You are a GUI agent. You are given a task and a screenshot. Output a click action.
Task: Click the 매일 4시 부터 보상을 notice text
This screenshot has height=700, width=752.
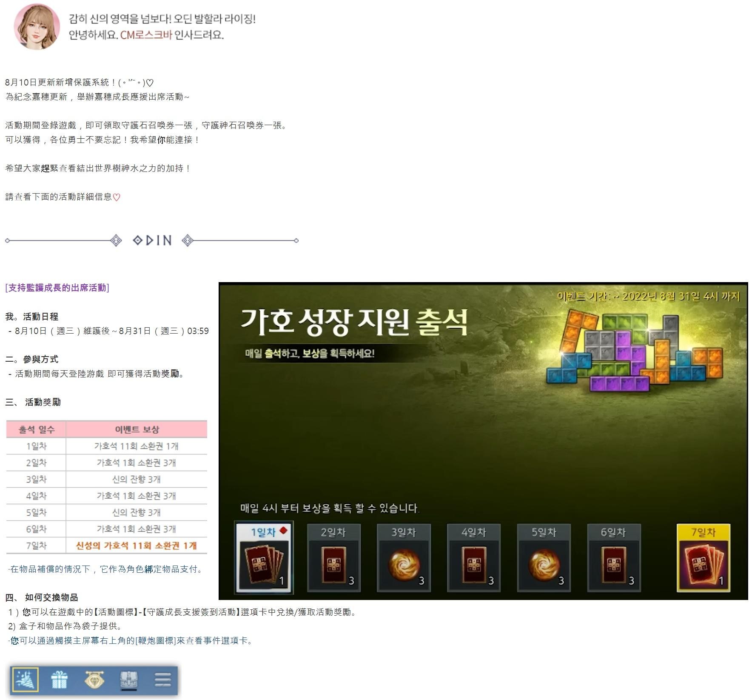tap(330, 508)
